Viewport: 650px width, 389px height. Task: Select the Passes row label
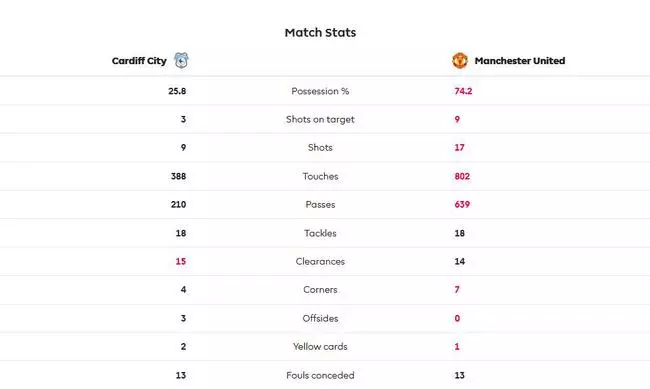coord(320,204)
